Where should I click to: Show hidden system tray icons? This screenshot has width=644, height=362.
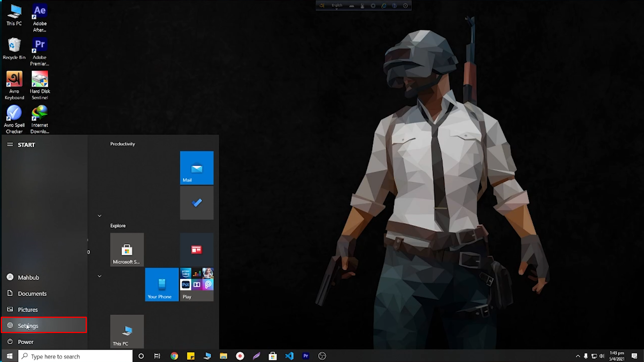[x=578, y=356]
